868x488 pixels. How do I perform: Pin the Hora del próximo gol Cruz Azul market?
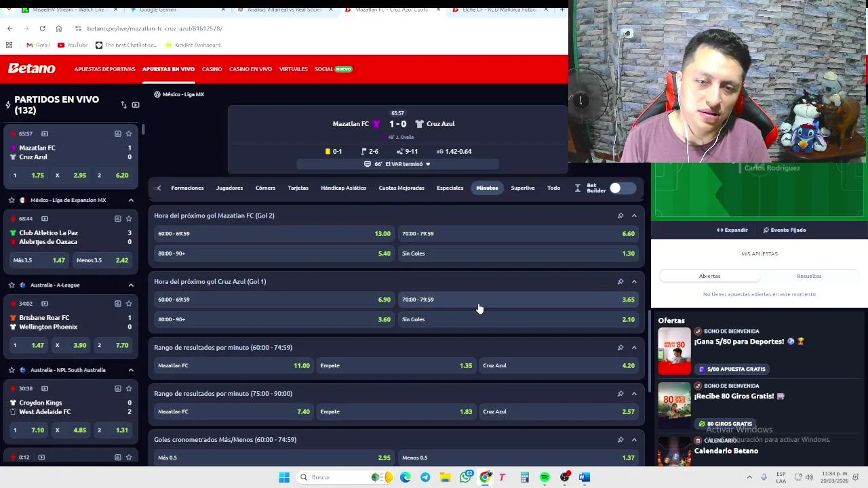tap(620, 281)
